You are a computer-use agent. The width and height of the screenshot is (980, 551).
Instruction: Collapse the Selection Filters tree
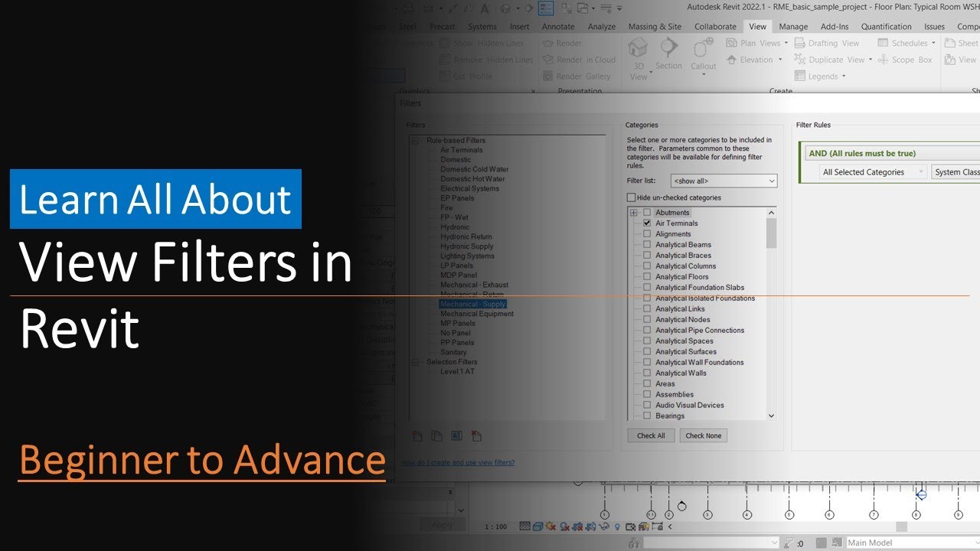coord(416,362)
